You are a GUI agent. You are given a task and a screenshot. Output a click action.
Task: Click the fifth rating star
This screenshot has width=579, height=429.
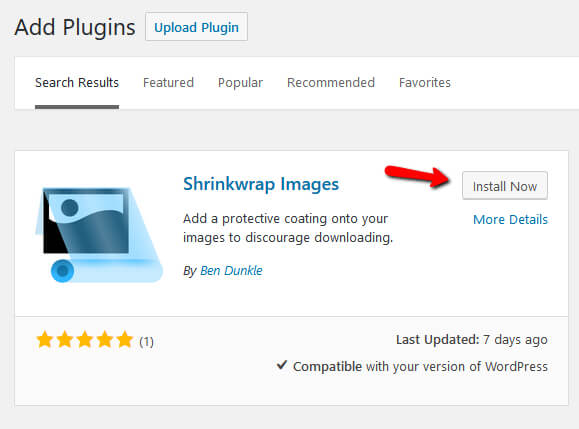(x=125, y=340)
